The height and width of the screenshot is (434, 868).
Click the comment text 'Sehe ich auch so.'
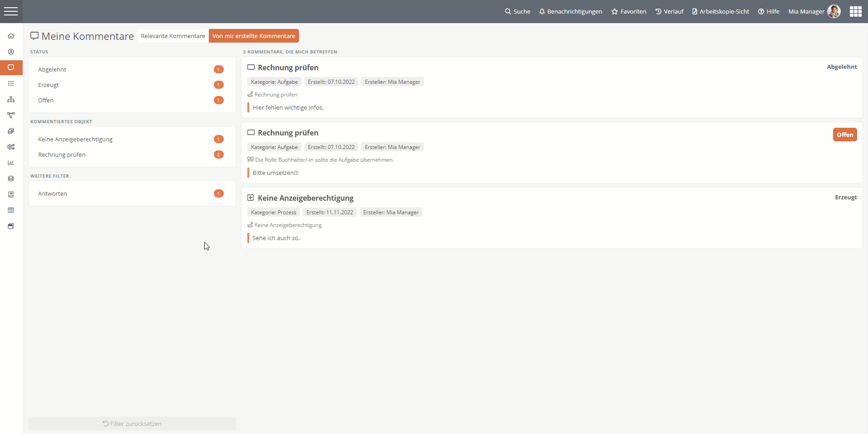click(x=276, y=238)
